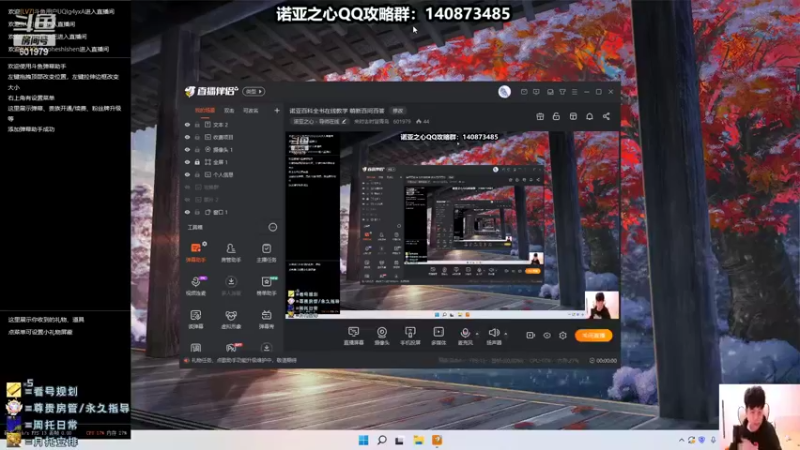Click the toolbox round more-options icon
This screenshot has height=450, width=800.
click(x=273, y=227)
